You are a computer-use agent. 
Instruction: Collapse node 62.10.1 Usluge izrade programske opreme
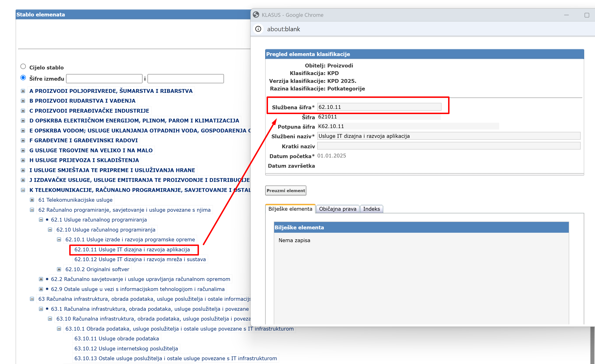[x=59, y=240]
